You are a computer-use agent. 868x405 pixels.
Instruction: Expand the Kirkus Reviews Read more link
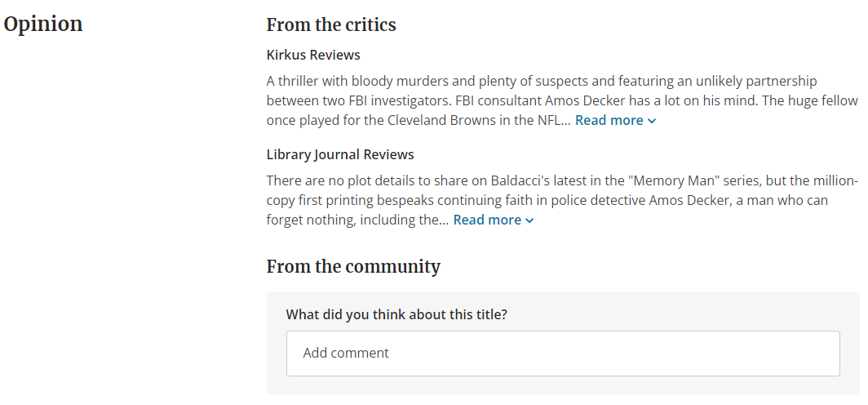tap(615, 120)
